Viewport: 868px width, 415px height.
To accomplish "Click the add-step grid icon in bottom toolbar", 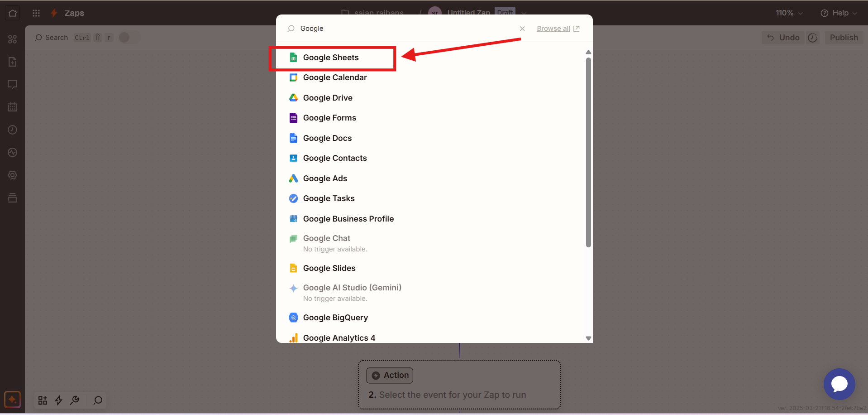I will (x=43, y=400).
